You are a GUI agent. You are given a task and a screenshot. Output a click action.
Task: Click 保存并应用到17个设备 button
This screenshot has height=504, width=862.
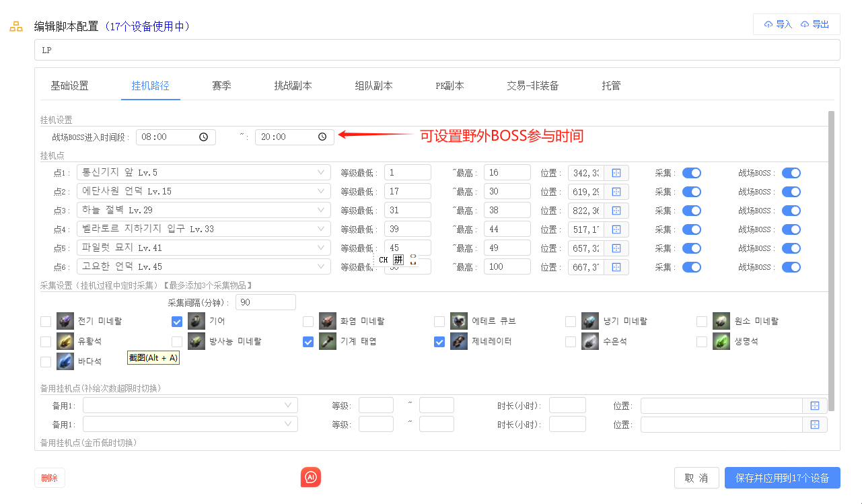(x=782, y=478)
